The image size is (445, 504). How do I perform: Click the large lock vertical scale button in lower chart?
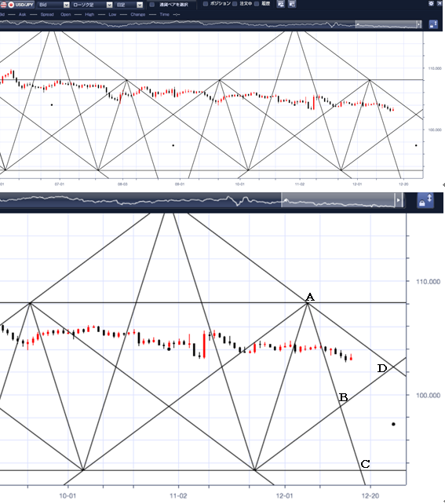click(x=425, y=200)
